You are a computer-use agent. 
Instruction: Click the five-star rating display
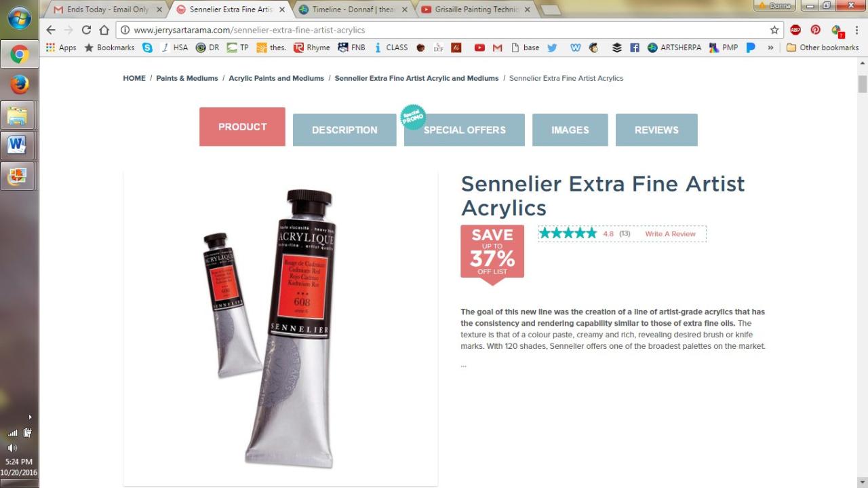point(568,233)
